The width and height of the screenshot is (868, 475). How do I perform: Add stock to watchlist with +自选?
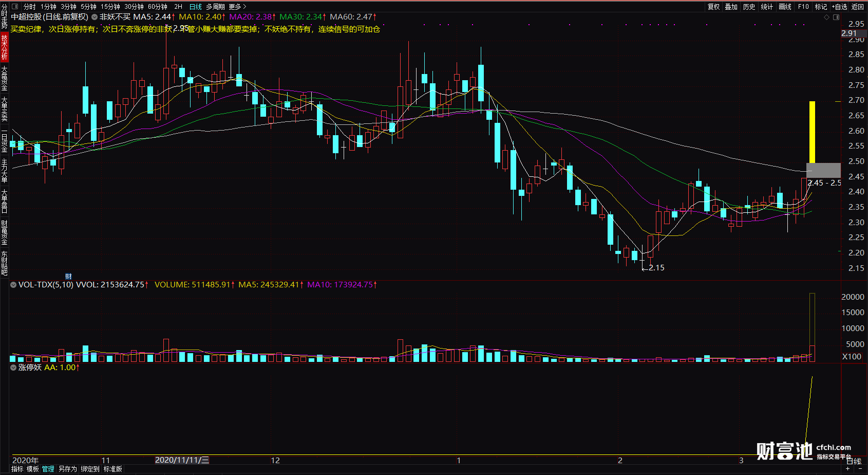[x=839, y=7]
